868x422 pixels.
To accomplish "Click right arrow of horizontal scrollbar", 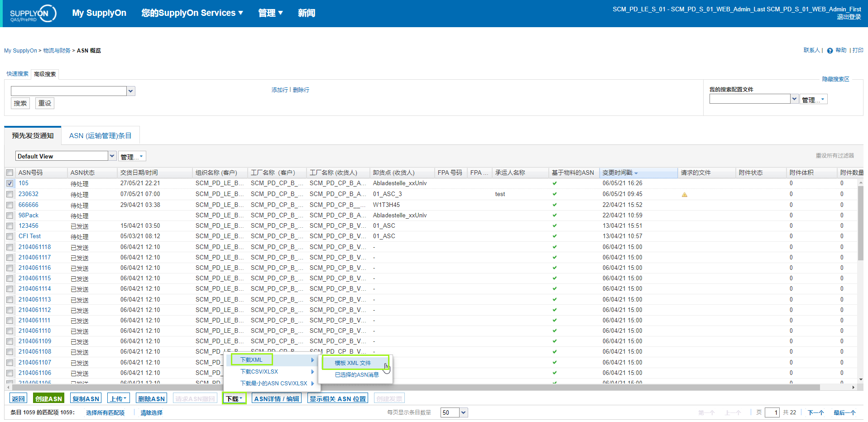I will tap(854, 388).
